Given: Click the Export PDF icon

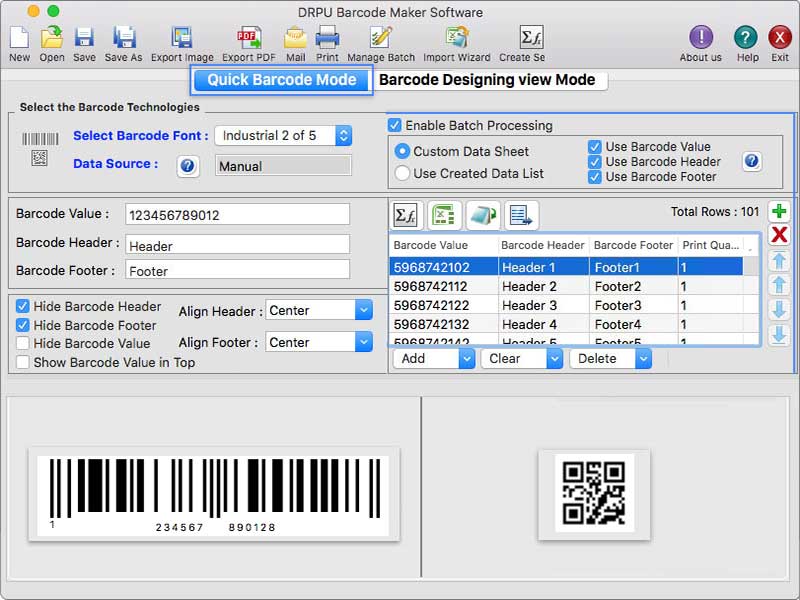Looking at the screenshot, I should [248, 40].
